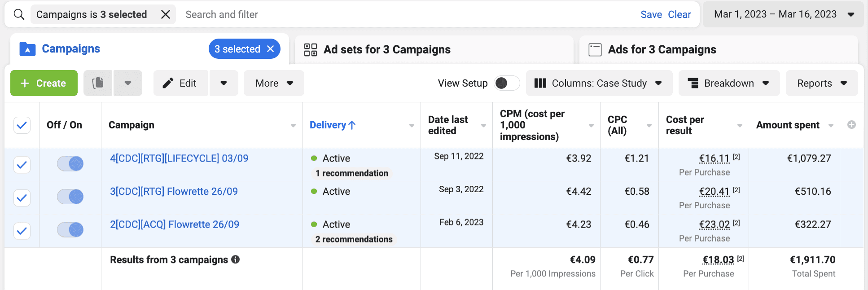This screenshot has height=290, width=868.
Task: Switch to Ad sets for 3 Campaigns tab
Action: (387, 49)
